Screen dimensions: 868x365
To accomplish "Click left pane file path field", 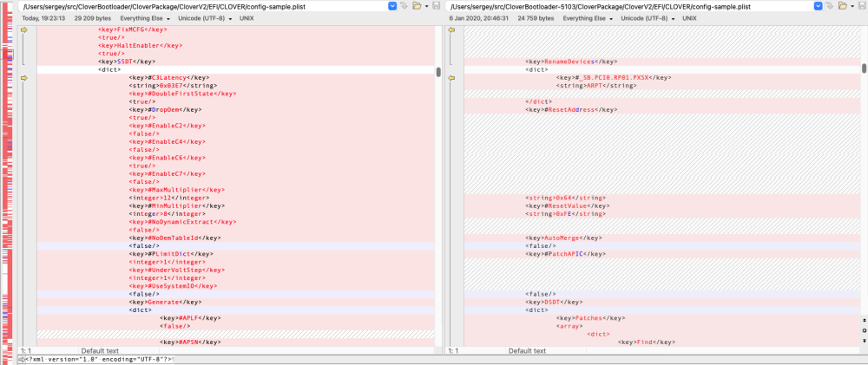I will [202, 7].
